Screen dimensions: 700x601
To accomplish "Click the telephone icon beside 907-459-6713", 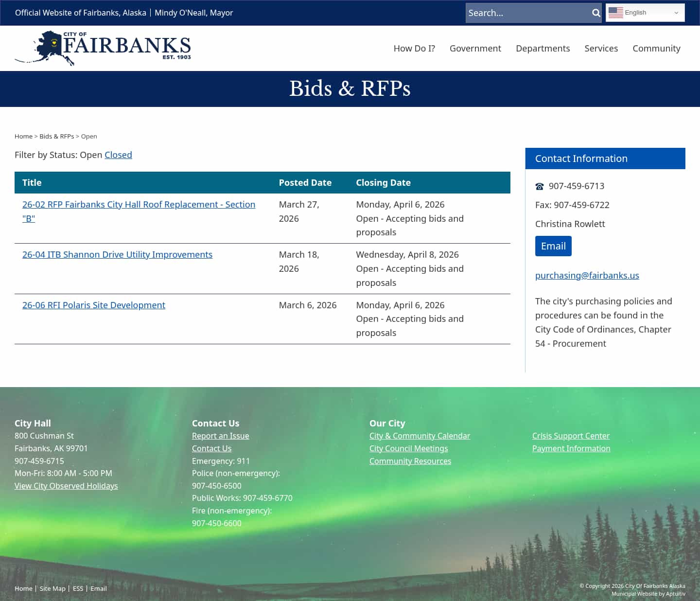I will 539,186.
